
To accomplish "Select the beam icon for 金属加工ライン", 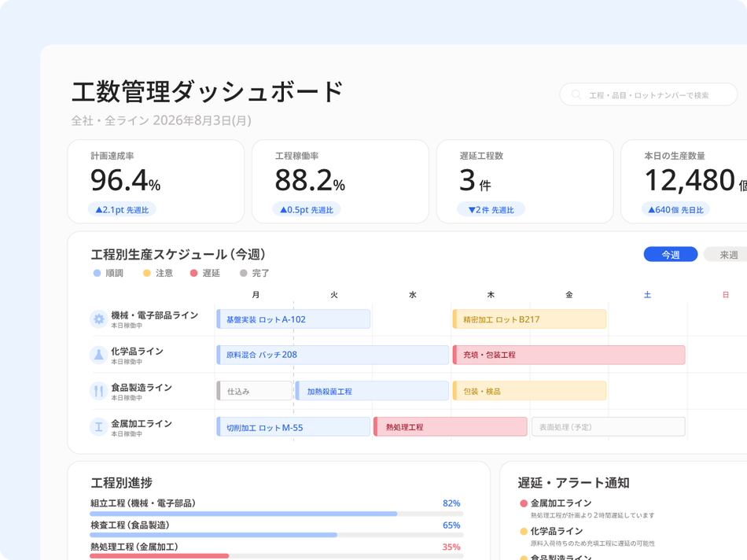I will pos(98,427).
